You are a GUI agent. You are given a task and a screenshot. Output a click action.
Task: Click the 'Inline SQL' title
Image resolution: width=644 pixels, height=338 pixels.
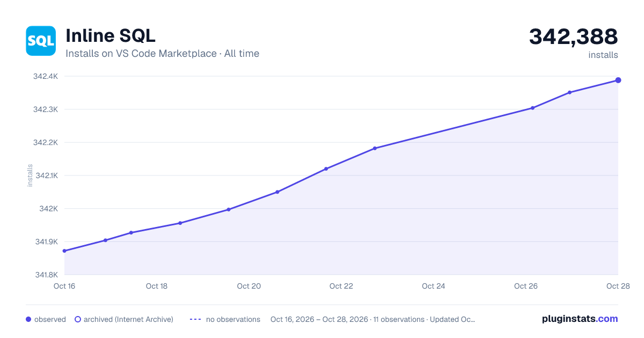click(x=111, y=36)
